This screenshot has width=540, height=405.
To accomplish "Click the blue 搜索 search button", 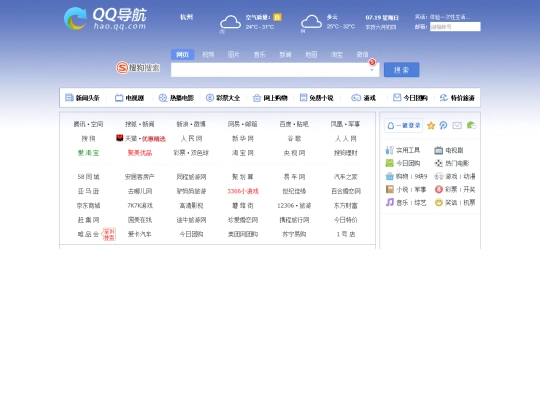I will pos(402,70).
